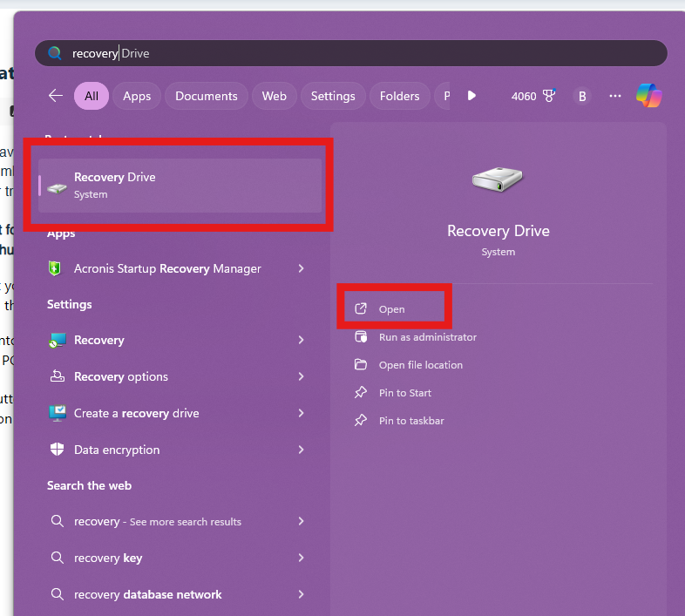Click the Settings section heading in results
This screenshot has height=616, width=685.
[x=70, y=304]
